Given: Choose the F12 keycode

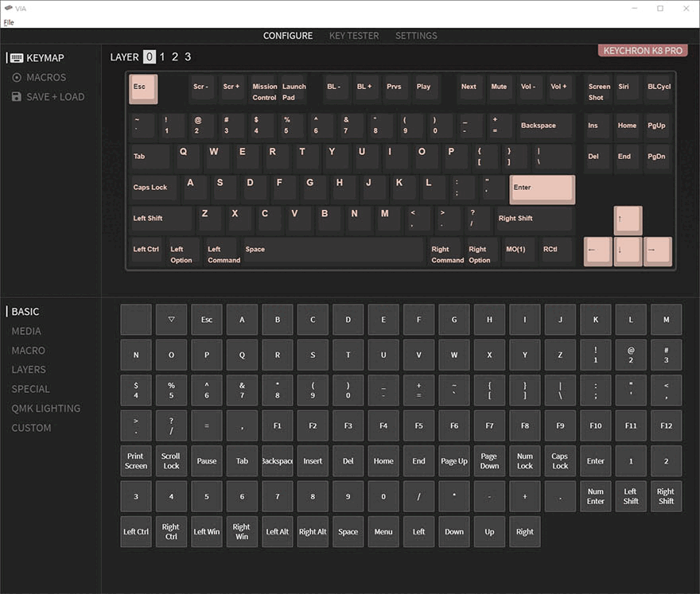Looking at the screenshot, I should (x=666, y=425).
